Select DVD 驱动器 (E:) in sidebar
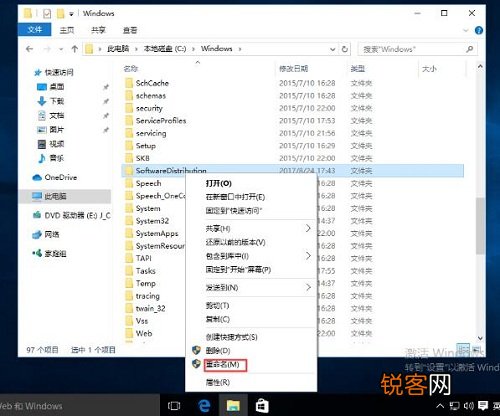Image resolution: width=500 pixels, height=416 pixels. [x=77, y=216]
